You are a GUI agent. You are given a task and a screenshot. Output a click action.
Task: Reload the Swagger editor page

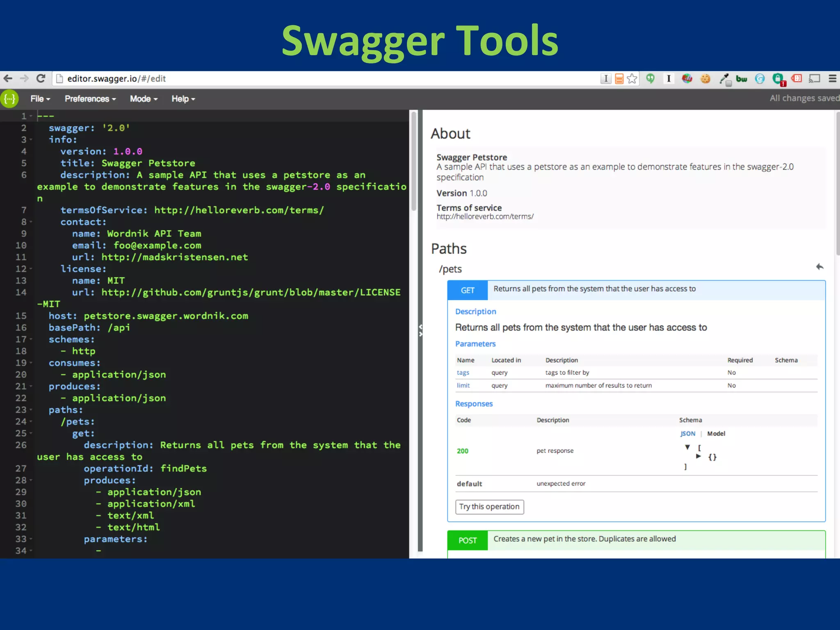pos(41,78)
